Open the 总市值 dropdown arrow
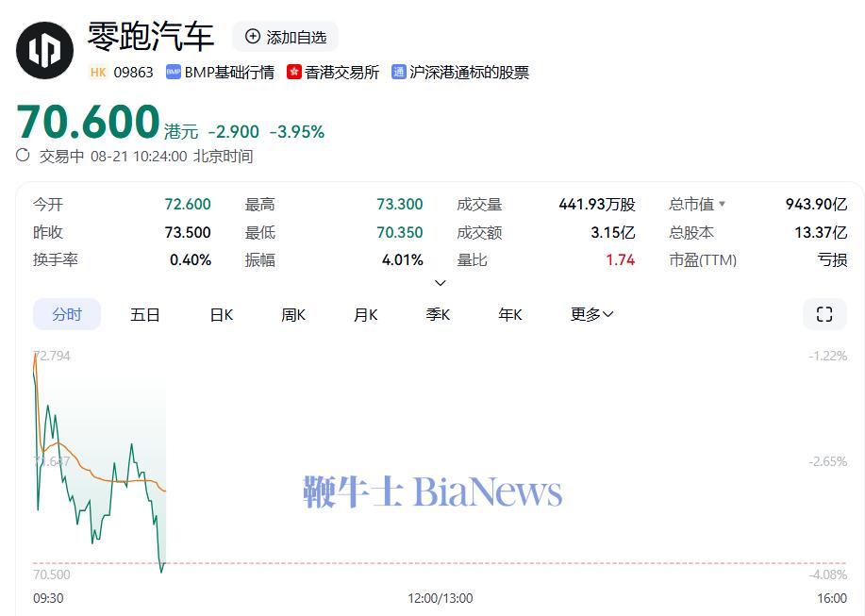The image size is (865, 616). (x=723, y=204)
